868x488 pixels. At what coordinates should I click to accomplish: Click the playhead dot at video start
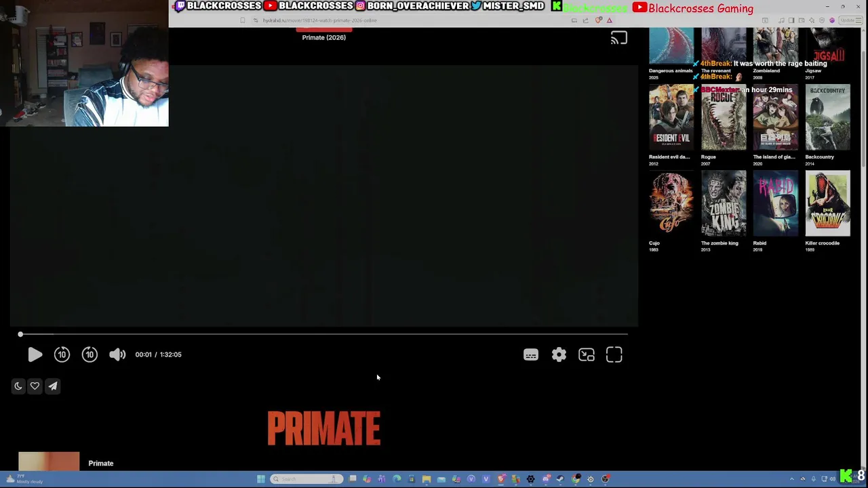click(x=20, y=334)
